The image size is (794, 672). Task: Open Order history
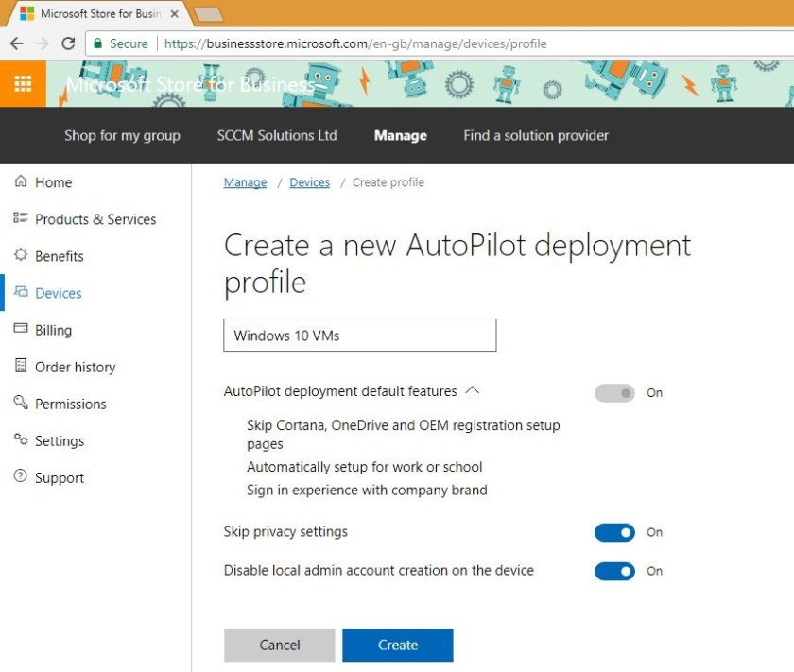pyautogui.click(x=75, y=367)
